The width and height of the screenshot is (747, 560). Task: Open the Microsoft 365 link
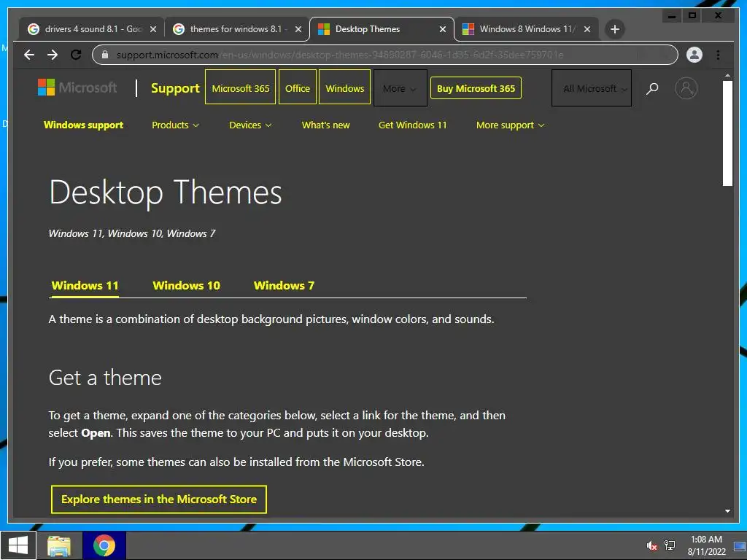click(x=240, y=88)
